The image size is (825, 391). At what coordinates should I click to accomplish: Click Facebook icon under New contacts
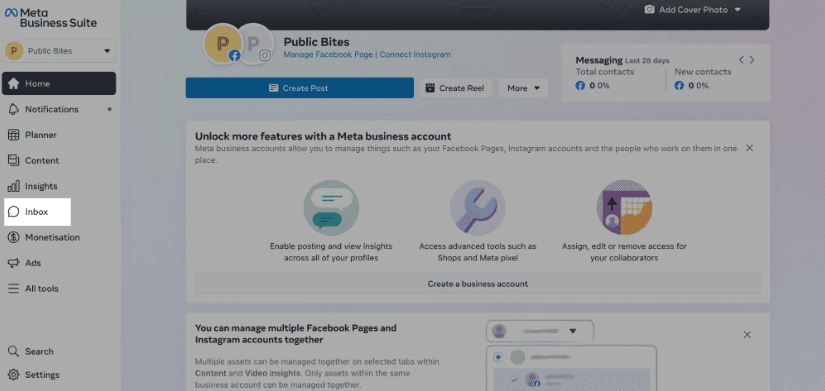click(x=679, y=85)
